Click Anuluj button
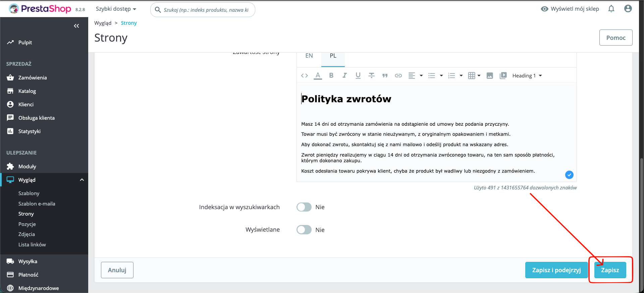 [117, 270]
